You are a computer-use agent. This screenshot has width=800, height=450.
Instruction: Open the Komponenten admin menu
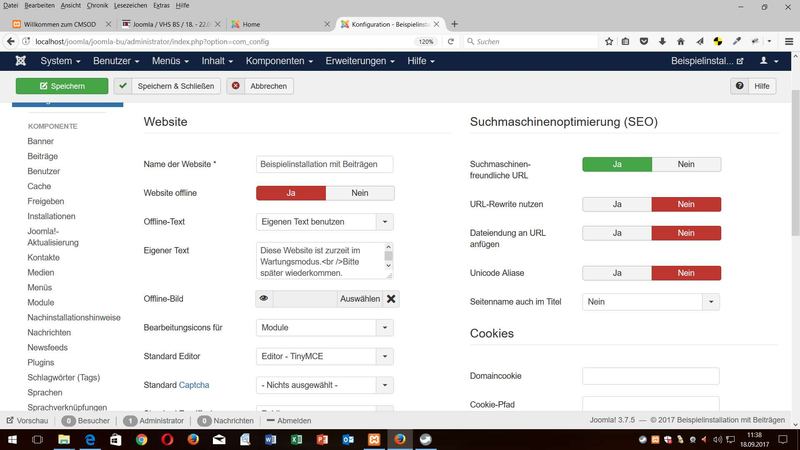pyautogui.click(x=279, y=61)
